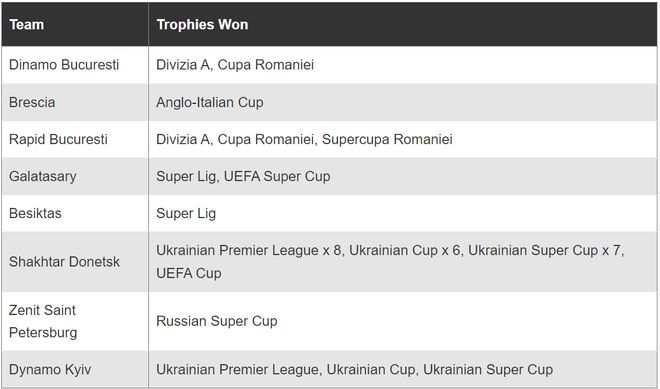660x389 pixels.
Task: Click the Team column header
Action: click(x=75, y=24)
